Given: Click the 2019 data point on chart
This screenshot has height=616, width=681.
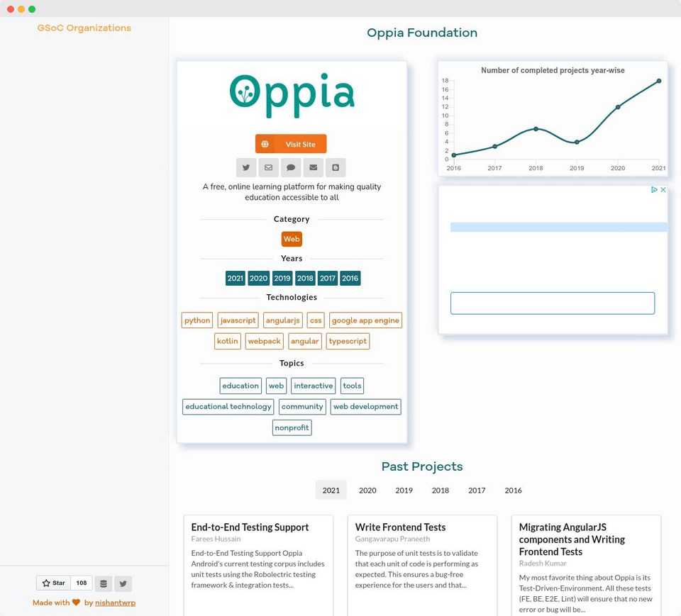Looking at the screenshot, I should 577,142.
